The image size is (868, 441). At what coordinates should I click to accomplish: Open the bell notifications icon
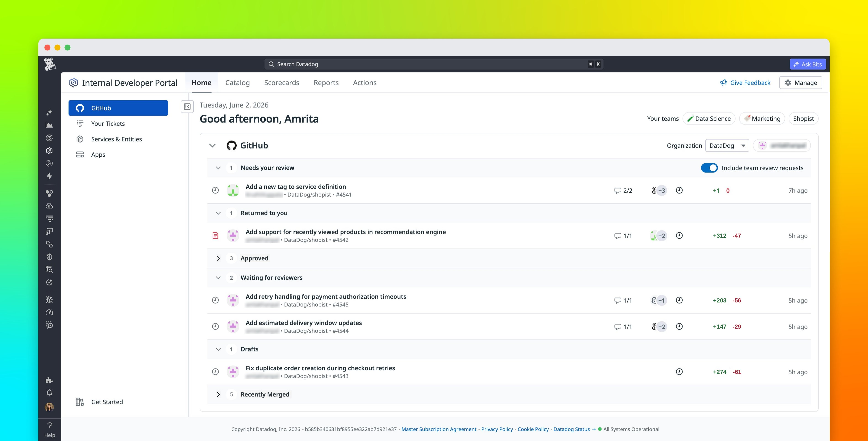pos(50,393)
